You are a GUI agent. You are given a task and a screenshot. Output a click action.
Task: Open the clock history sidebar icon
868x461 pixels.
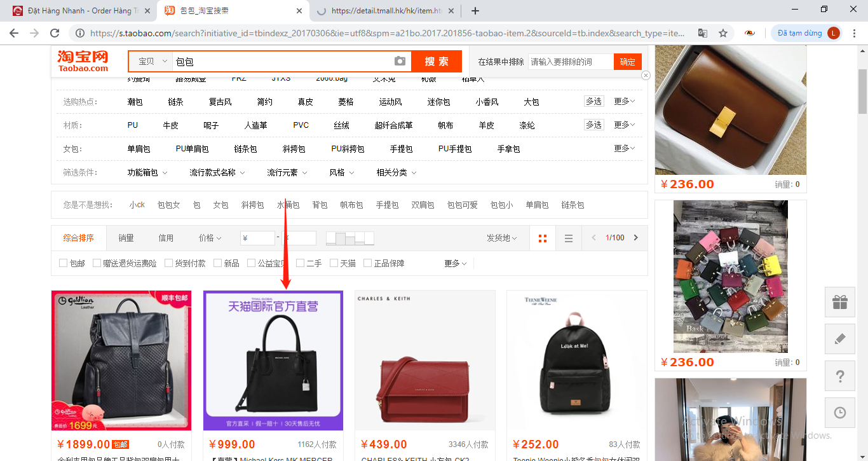[840, 413]
